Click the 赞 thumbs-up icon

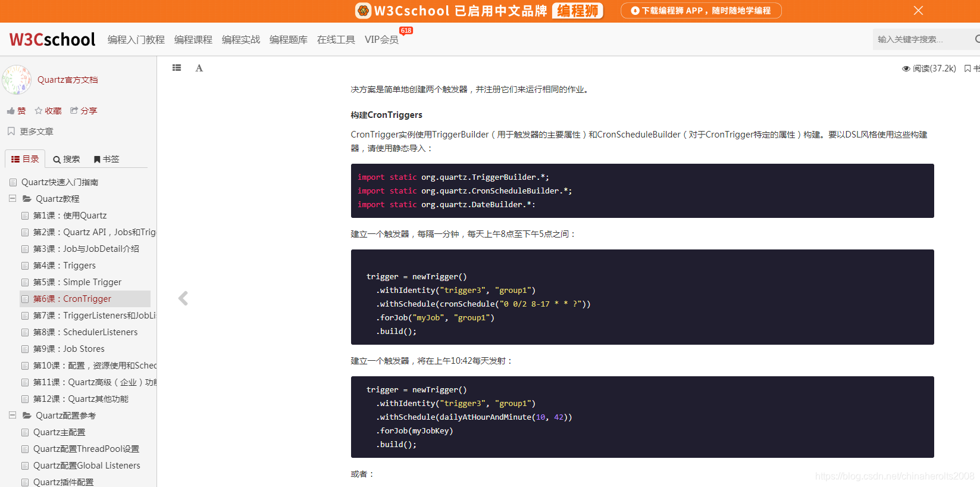coord(11,111)
